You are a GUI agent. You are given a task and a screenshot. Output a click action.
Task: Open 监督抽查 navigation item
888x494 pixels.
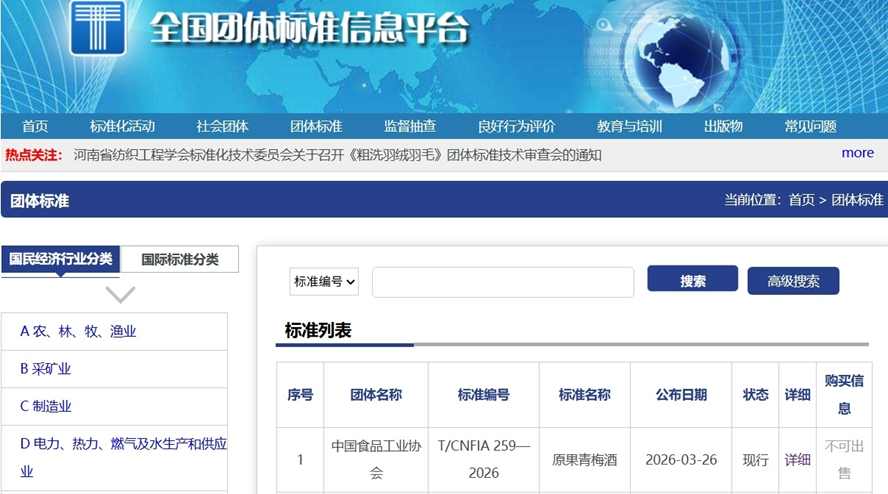pyautogui.click(x=410, y=126)
